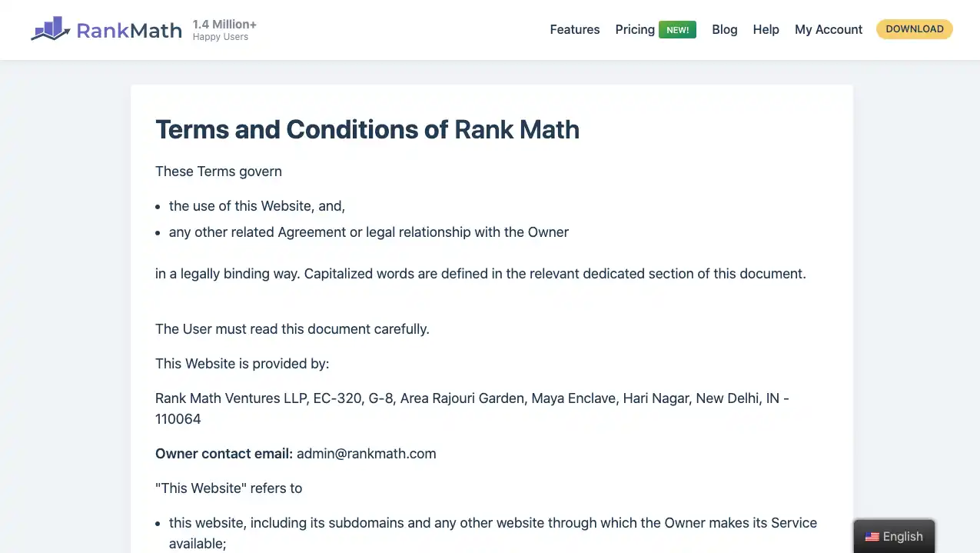Click the 1.4 Million+ Happy Users text

[224, 30]
